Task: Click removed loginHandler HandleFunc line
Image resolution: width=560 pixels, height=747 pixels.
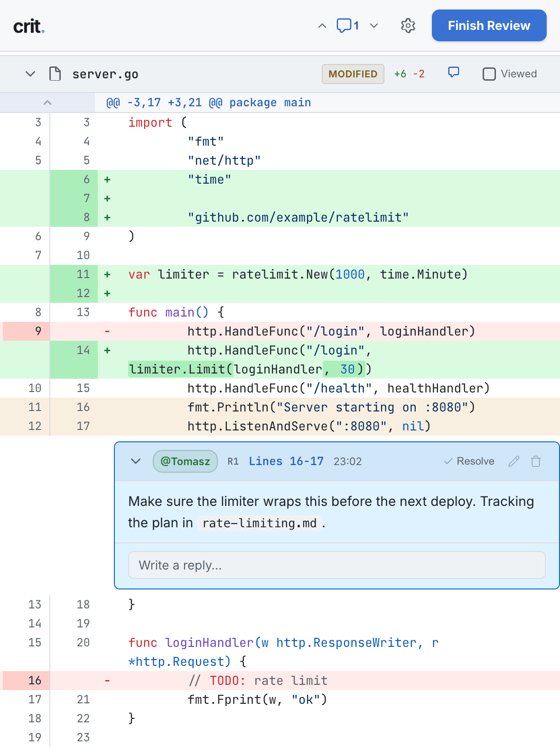Action: 331,331
